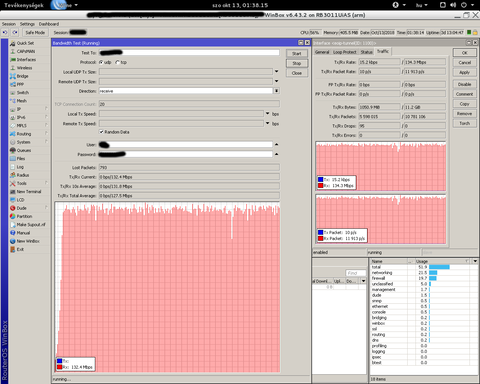The image size is (480, 384).
Task: Open the Wireless menu entry
Action: [x=24, y=68]
